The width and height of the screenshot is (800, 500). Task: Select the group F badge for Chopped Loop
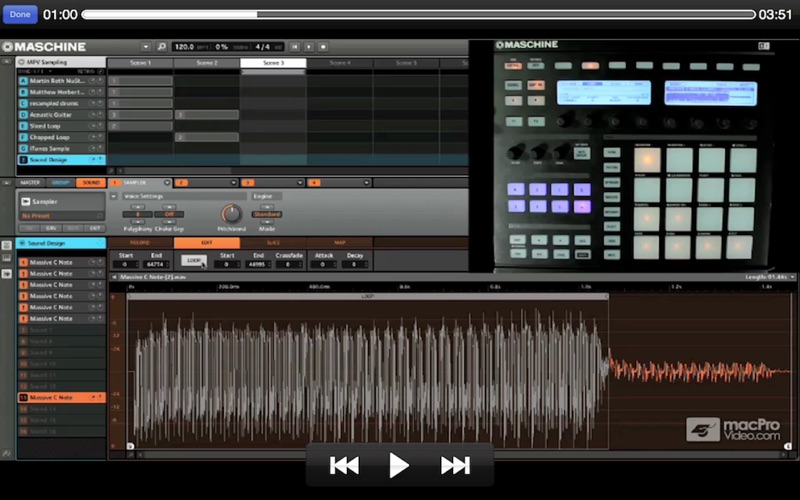23,137
